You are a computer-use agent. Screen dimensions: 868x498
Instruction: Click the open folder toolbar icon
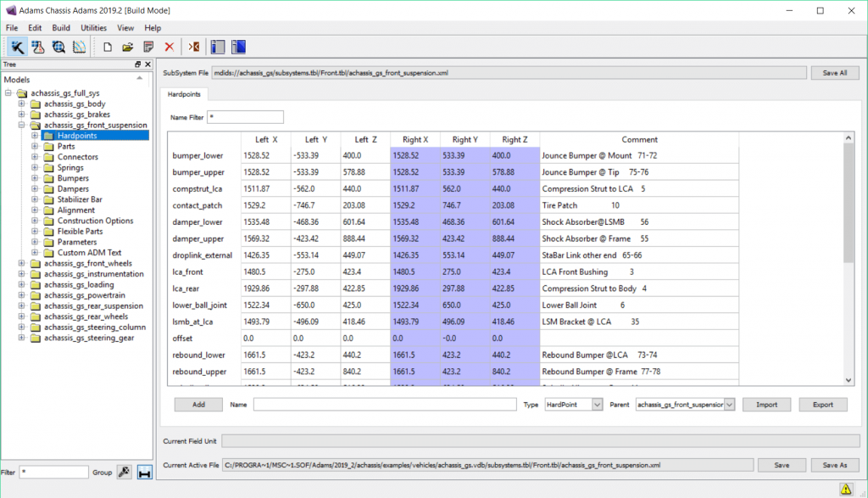tap(128, 48)
